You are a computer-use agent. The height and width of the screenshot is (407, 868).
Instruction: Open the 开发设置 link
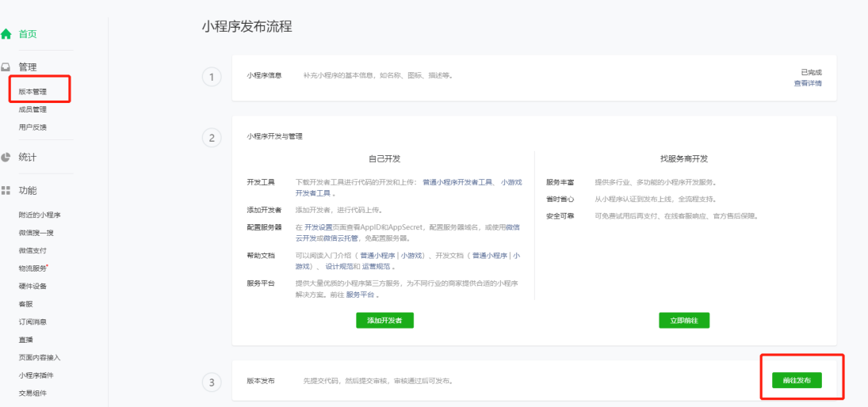pyautogui.click(x=319, y=226)
